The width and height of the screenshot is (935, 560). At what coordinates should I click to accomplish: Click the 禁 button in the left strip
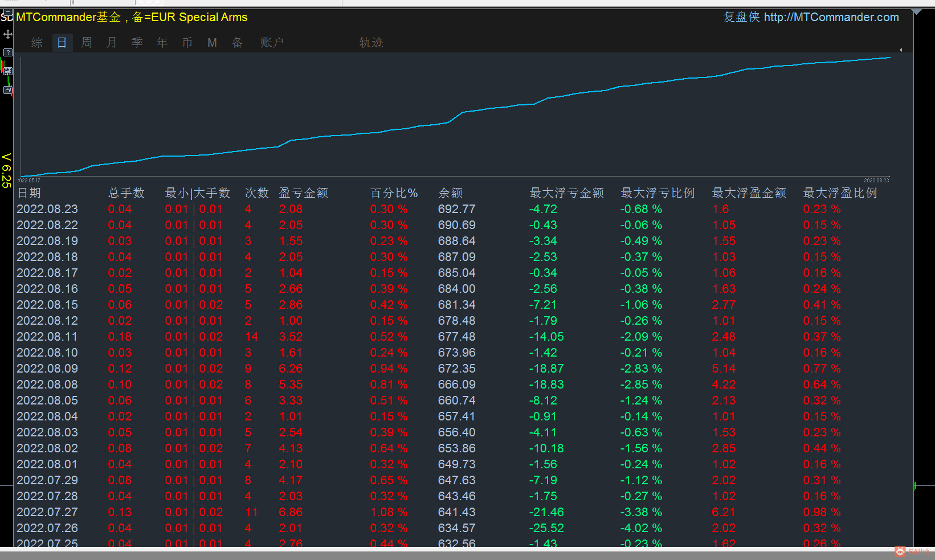coord(7,71)
